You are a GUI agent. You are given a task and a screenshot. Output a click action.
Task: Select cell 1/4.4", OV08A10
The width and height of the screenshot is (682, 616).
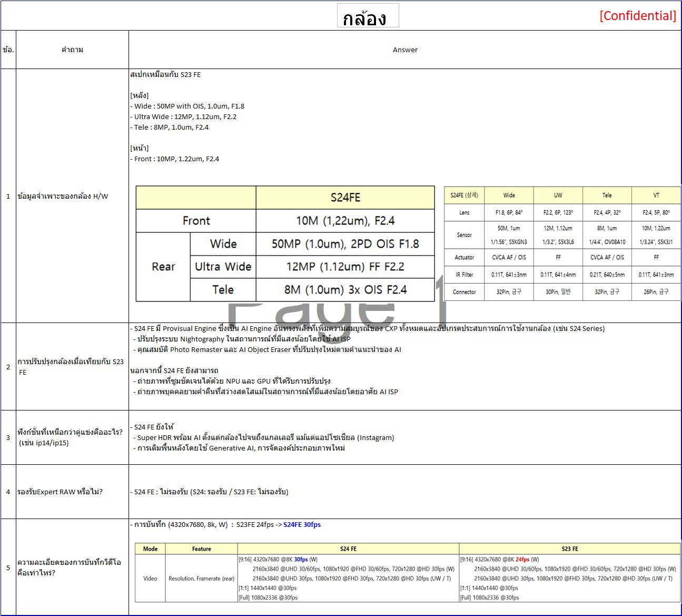point(607,242)
